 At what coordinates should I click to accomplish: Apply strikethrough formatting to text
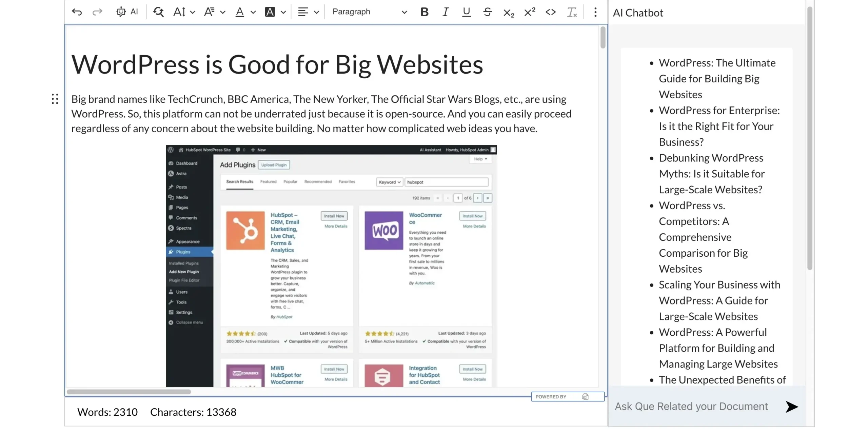coord(487,12)
